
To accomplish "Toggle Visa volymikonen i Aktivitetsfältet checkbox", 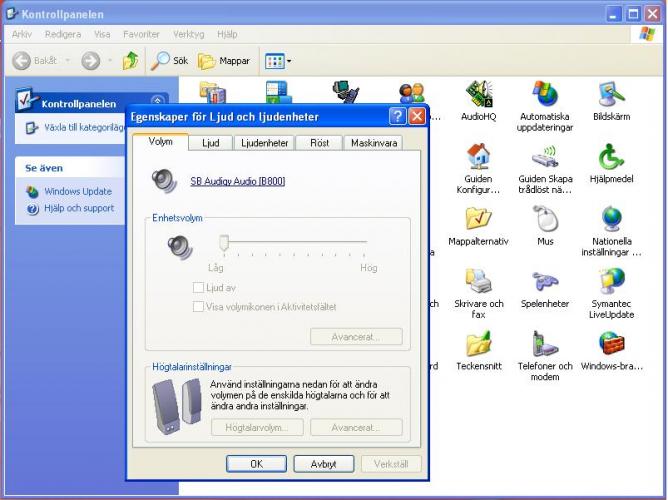I will click(199, 306).
